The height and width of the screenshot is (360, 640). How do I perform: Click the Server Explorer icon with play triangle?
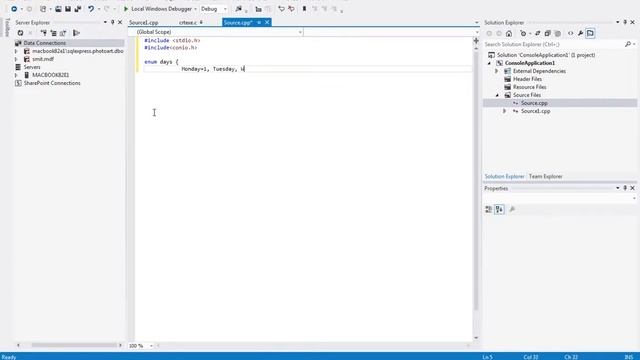pos(76,33)
